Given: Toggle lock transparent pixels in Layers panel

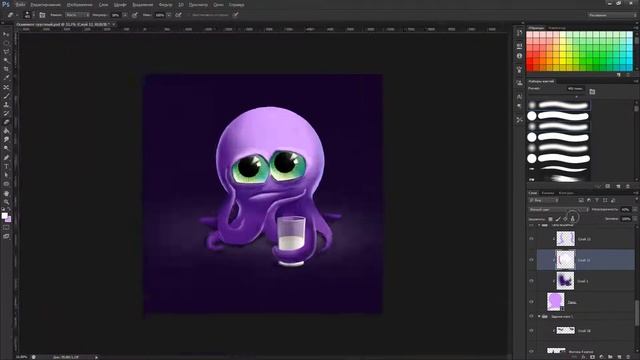Looking at the screenshot, I should 550,219.
